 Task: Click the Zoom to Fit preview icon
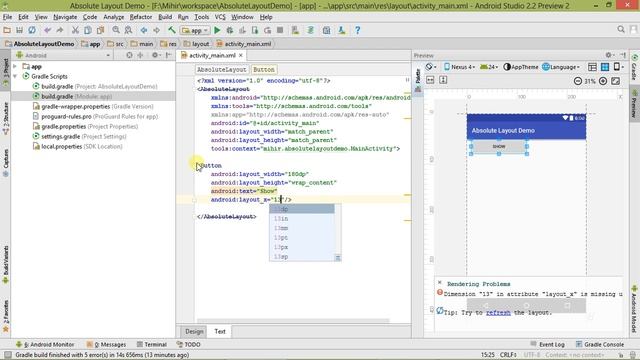pos(616,81)
